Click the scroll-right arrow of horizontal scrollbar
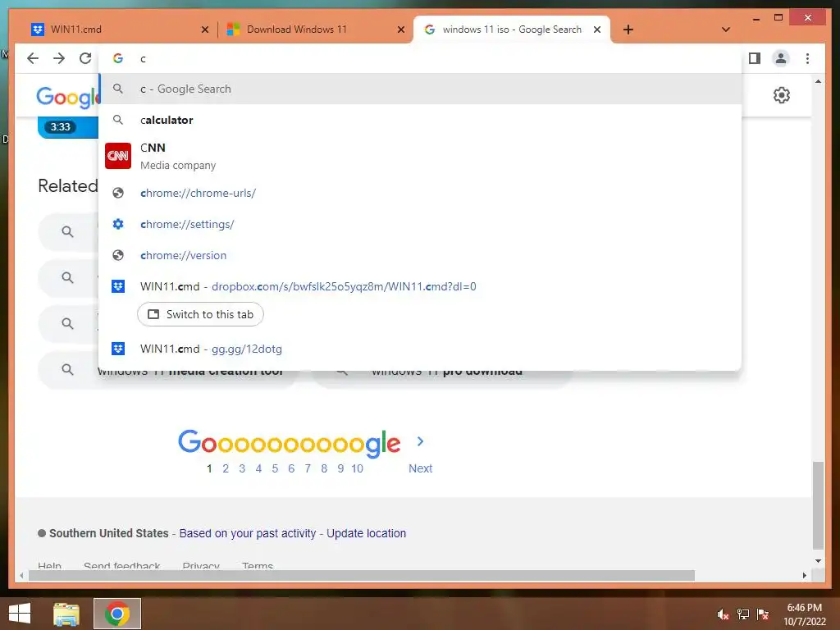840x630 pixels. [805, 575]
